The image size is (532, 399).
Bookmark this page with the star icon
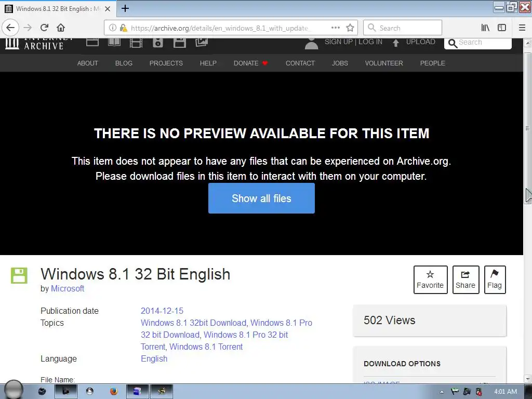click(x=350, y=28)
